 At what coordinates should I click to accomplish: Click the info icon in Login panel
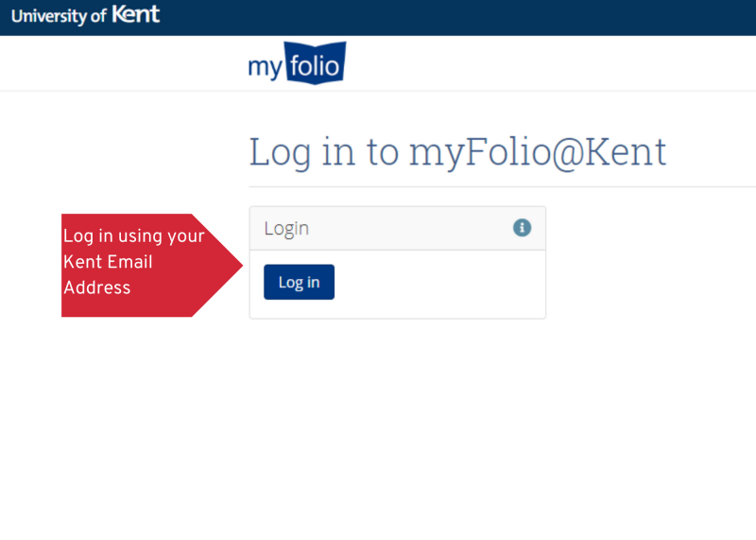pyautogui.click(x=522, y=228)
